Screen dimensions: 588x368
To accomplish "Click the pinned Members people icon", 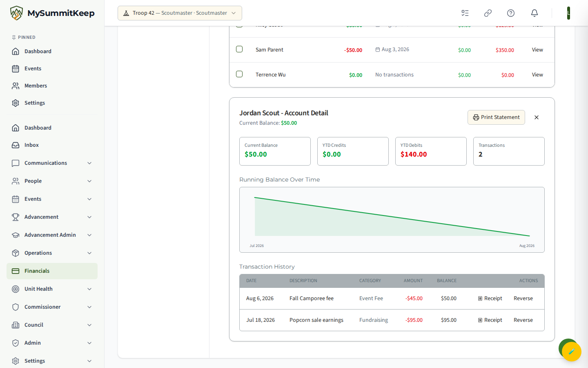I will tap(16, 85).
